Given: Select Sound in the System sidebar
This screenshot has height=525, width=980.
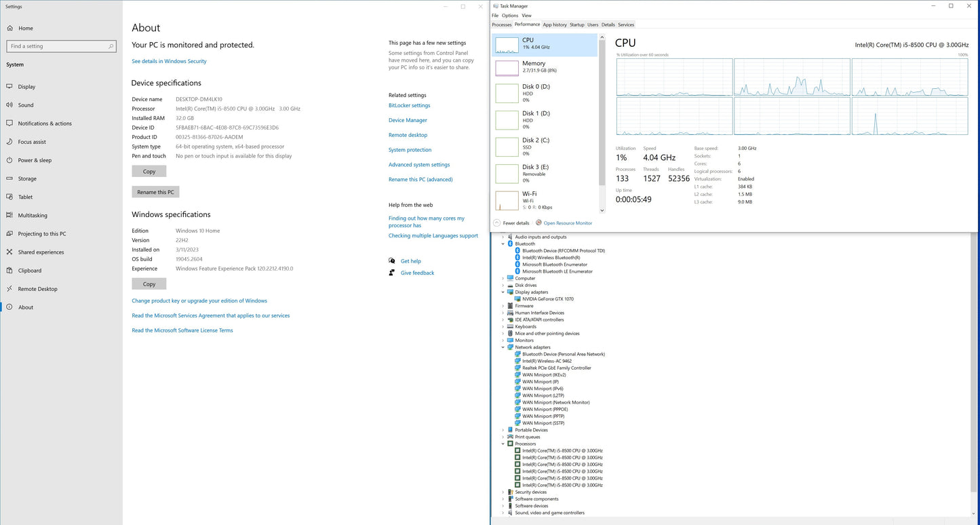Looking at the screenshot, I should [x=26, y=105].
